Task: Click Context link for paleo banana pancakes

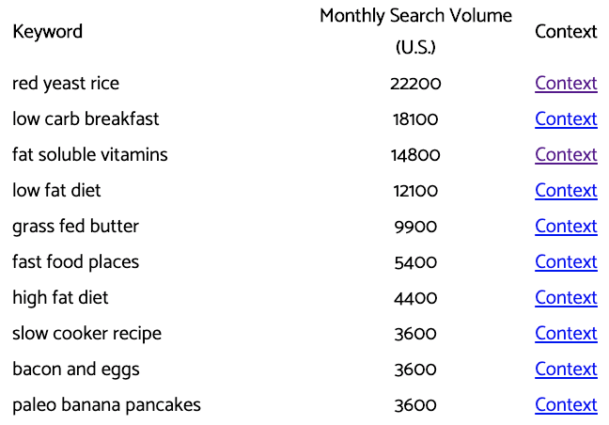Action: (565, 405)
